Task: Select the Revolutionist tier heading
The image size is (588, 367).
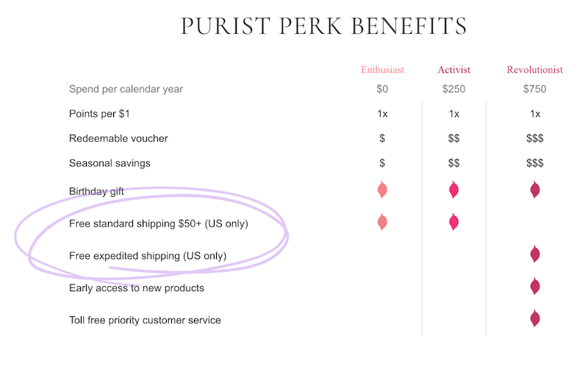Action: (535, 70)
